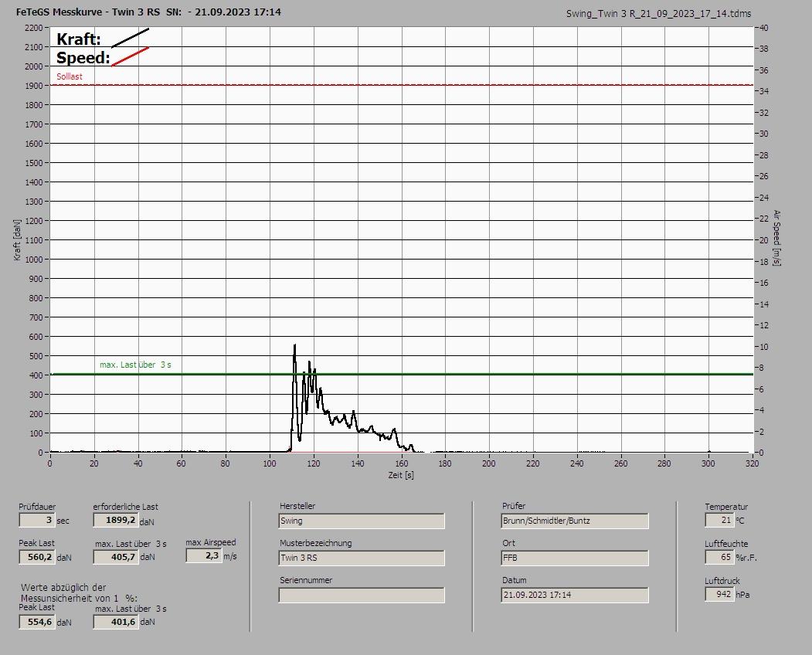Click the bold 'Kraft:' legend text

pos(78,39)
